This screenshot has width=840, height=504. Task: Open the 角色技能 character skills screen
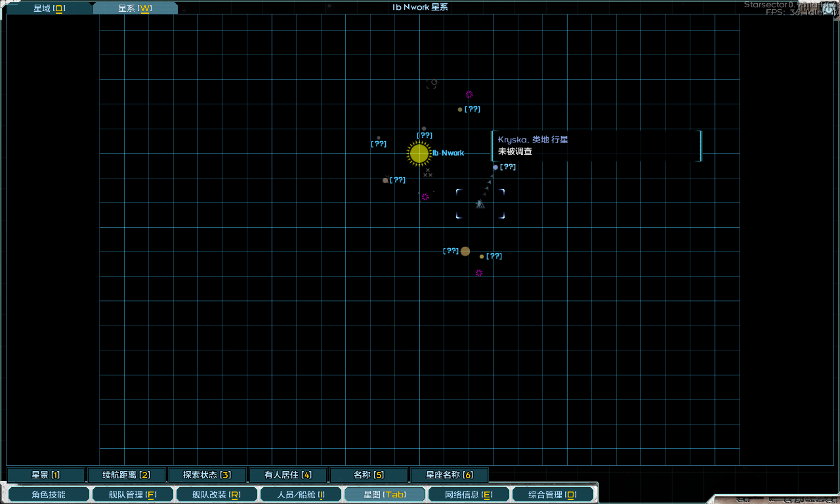point(48,494)
